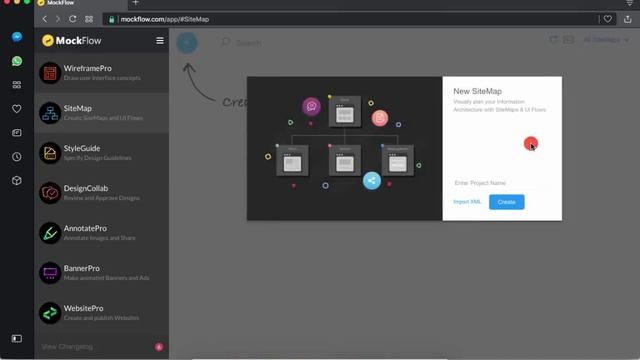The image size is (640, 360).
Task: Click the Search field at top
Action: click(x=249, y=43)
